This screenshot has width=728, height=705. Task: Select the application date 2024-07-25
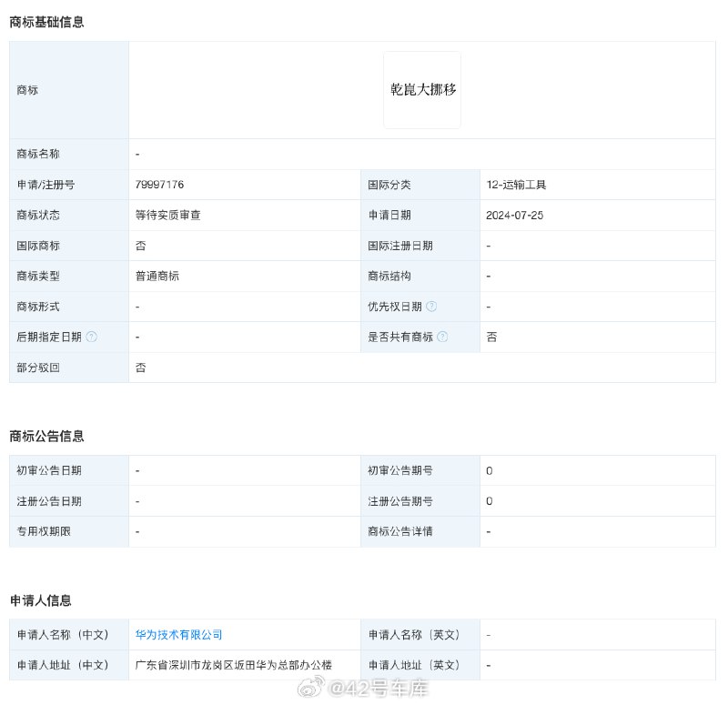pos(514,216)
